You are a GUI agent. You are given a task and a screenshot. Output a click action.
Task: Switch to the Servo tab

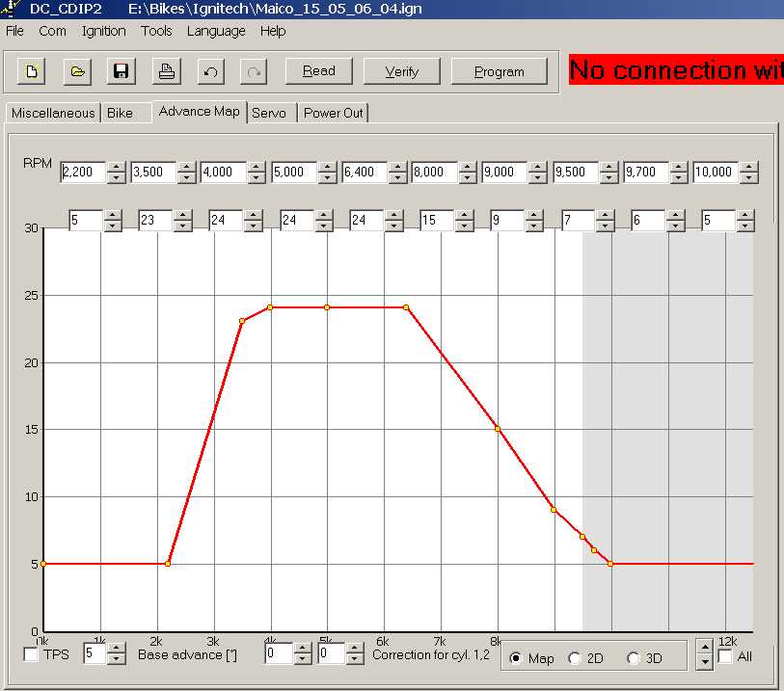point(268,113)
